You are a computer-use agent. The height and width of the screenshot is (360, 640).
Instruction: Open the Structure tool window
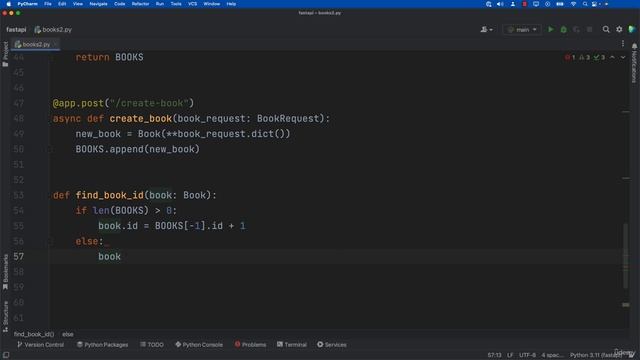[5, 317]
